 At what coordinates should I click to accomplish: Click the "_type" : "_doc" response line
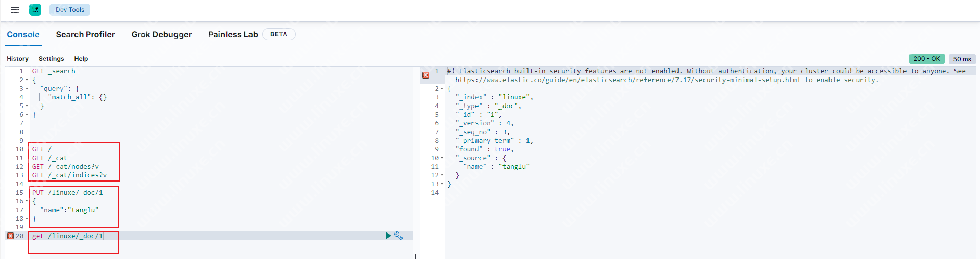click(488, 106)
